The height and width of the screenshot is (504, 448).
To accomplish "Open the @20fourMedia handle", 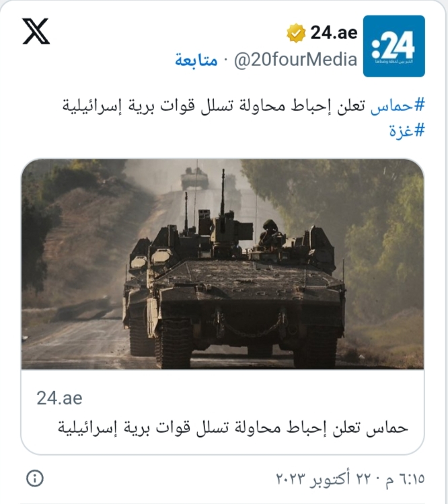I will [295, 60].
